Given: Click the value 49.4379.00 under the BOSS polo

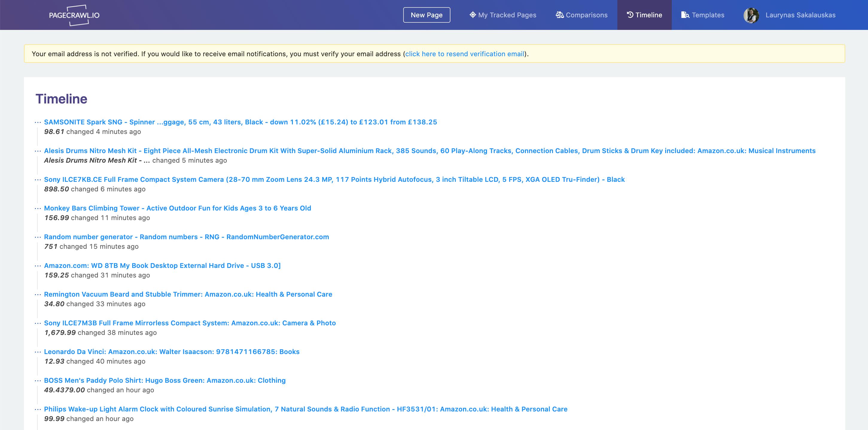Looking at the screenshot, I should (64, 390).
